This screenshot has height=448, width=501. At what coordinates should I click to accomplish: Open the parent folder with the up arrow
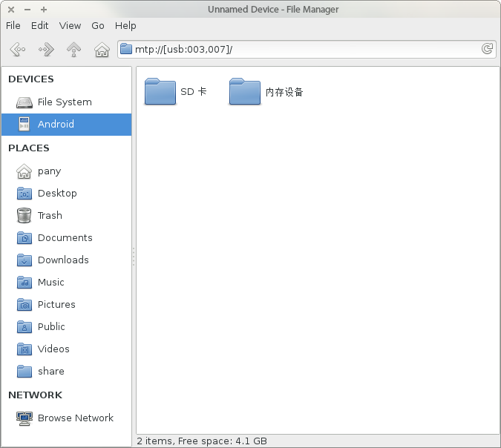point(73,50)
